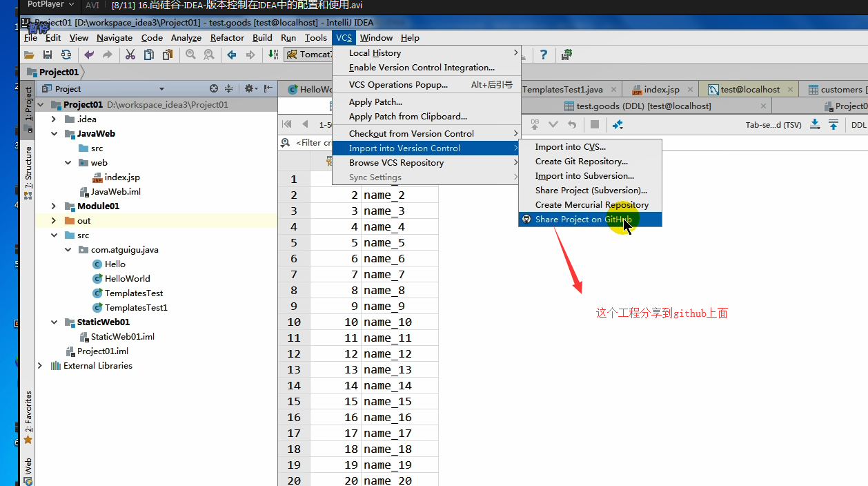Select HelloWorld class in project tree
This screenshot has height=486, width=868.
127,279
